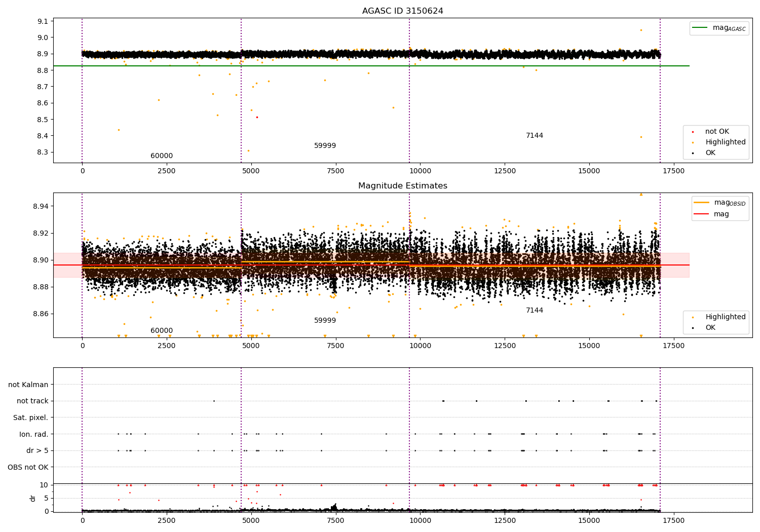This screenshot has width=760, height=532.
Task: Click the 8.86 y-axis tick label
Action: (41, 314)
